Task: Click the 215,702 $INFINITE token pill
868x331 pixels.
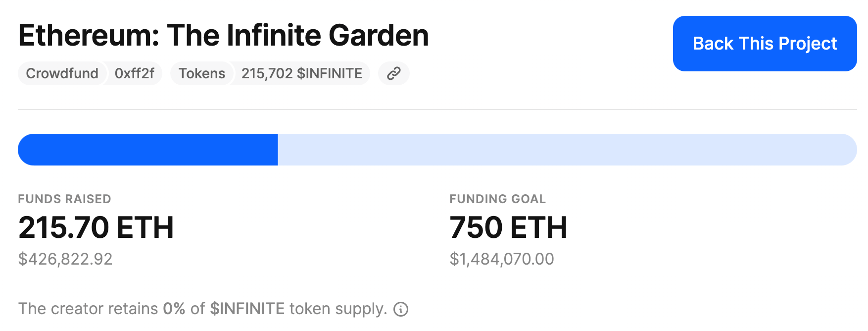Action: click(x=300, y=73)
